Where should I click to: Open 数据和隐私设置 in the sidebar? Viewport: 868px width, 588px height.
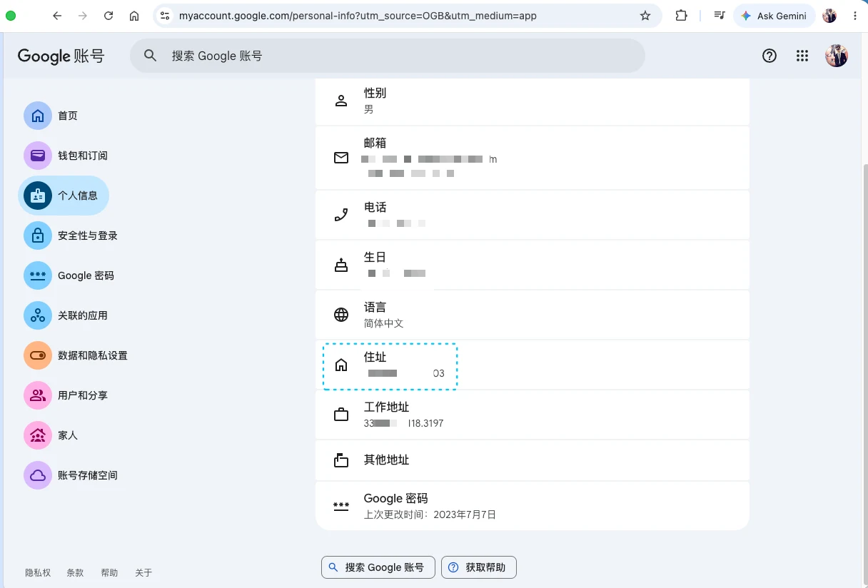(x=76, y=355)
